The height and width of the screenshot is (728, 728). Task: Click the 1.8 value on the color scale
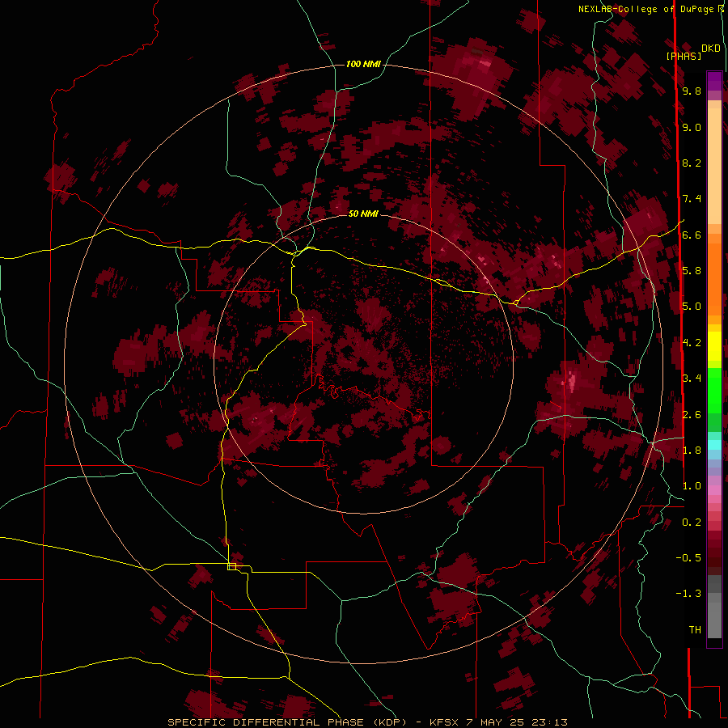(692, 451)
